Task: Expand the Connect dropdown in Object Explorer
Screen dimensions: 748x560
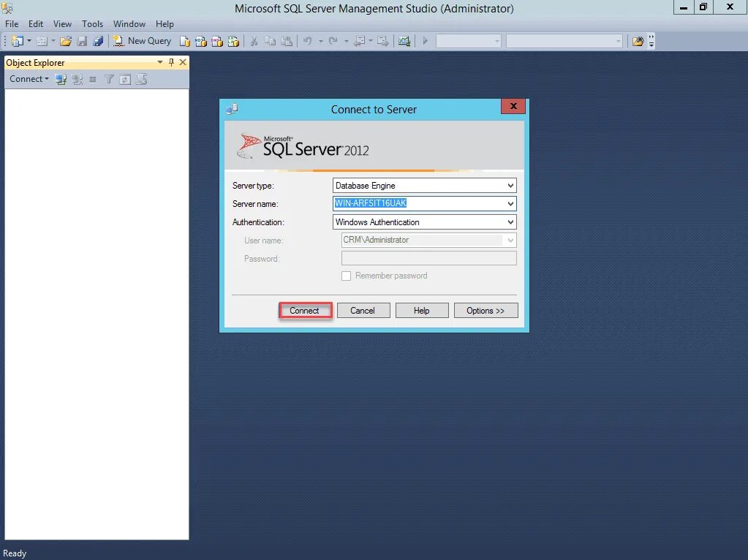Action: click(x=29, y=79)
